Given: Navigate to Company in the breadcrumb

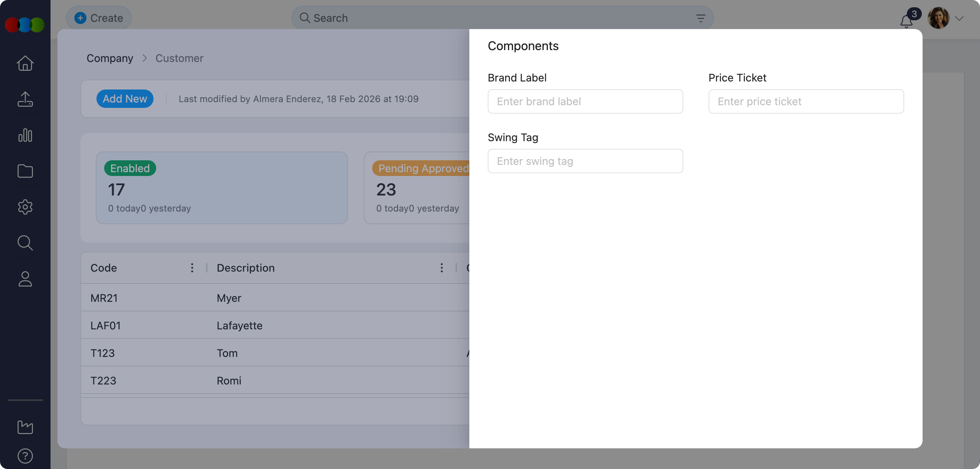Looking at the screenshot, I should (110, 58).
